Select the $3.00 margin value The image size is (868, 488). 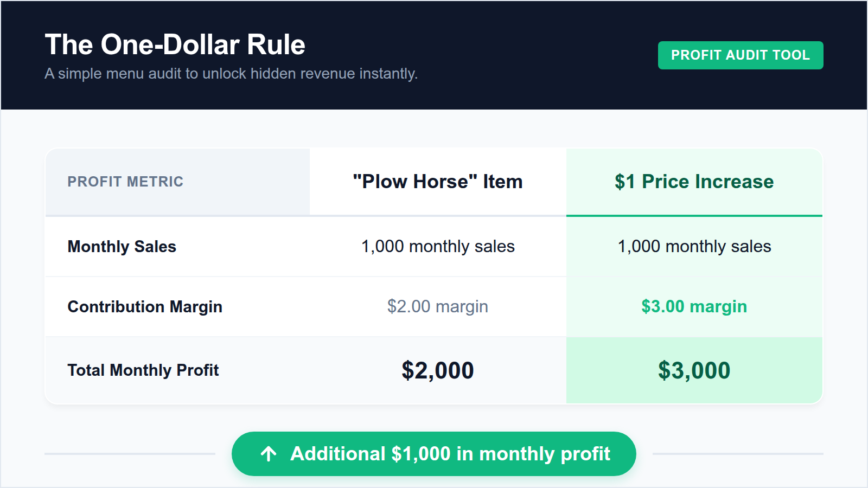(x=694, y=306)
